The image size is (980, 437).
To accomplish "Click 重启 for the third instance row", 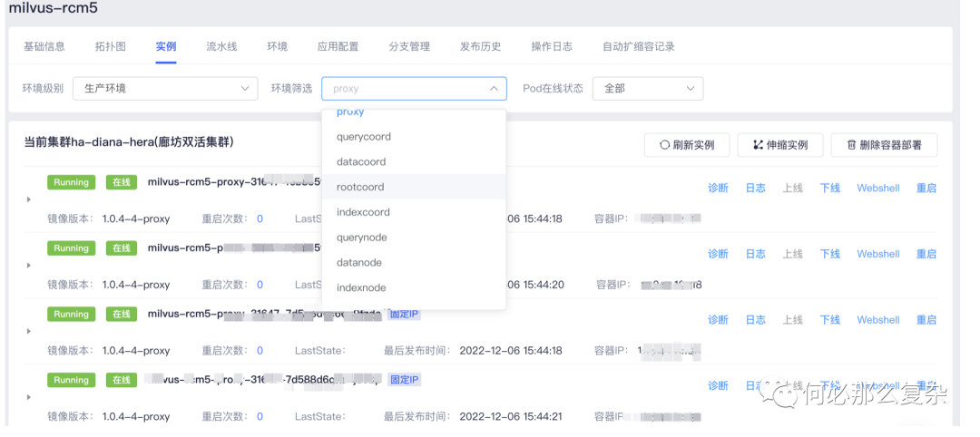I will pos(926,320).
